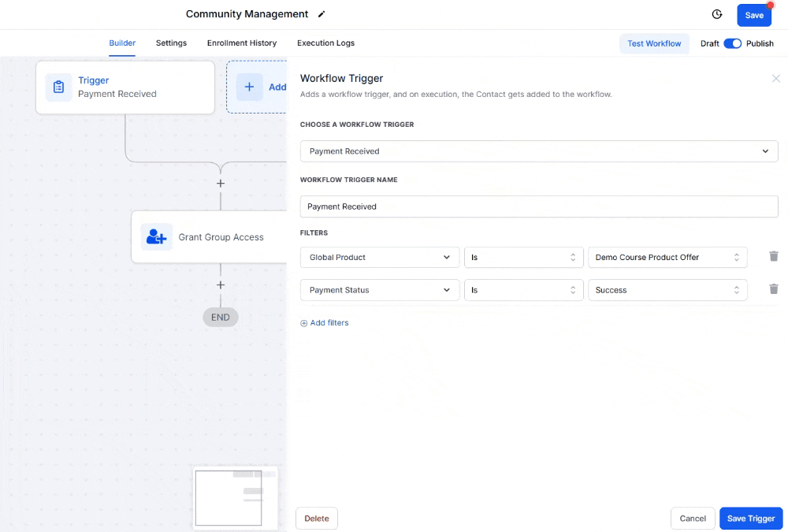Select the Grant Group Access action node

click(209, 236)
